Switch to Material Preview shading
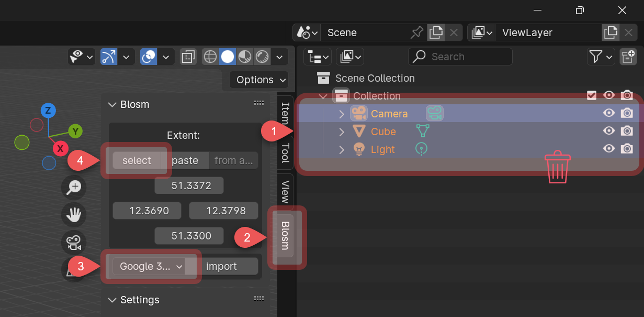644x317 pixels. 244,57
